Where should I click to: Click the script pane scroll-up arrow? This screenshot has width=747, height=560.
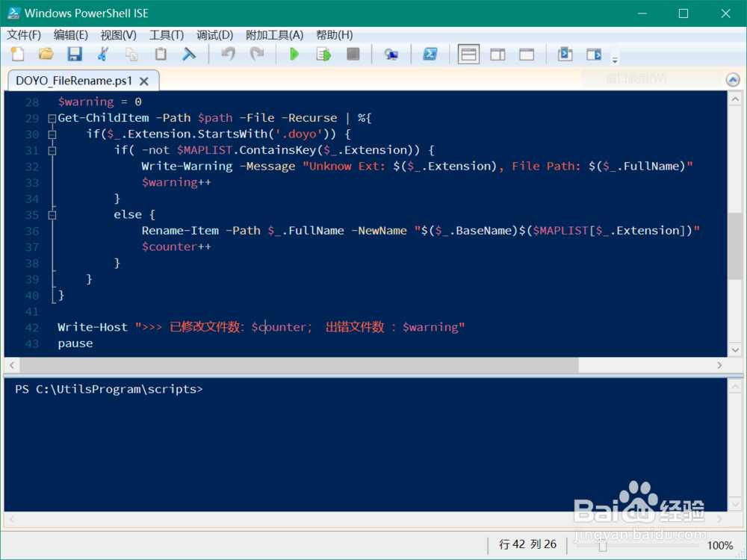[734, 99]
